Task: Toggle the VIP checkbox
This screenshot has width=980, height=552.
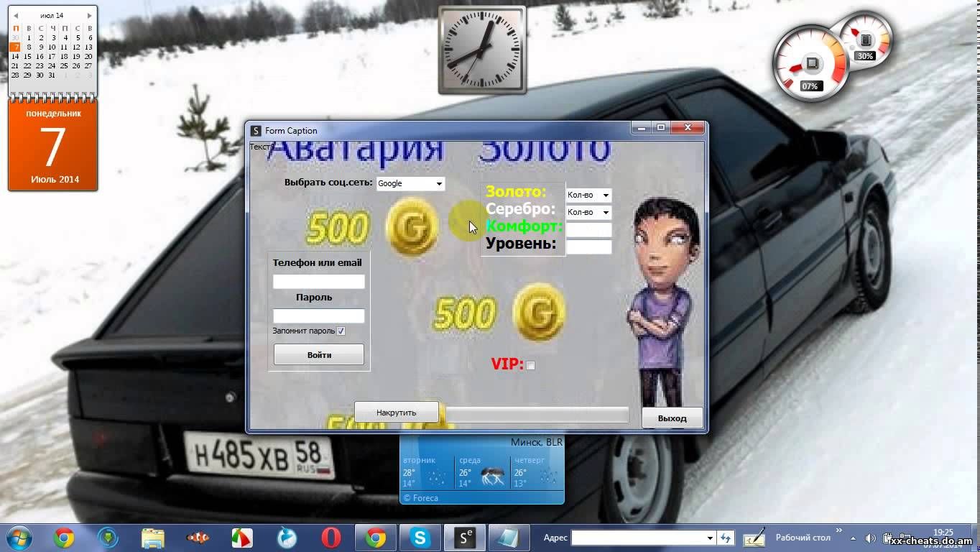Action: [x=530, y=366]
